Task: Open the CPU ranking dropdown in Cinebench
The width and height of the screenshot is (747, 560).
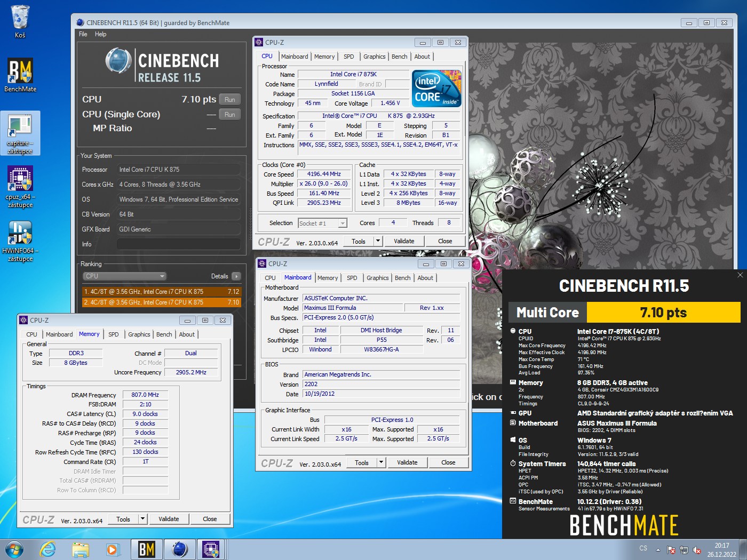Action: [125, 276]
